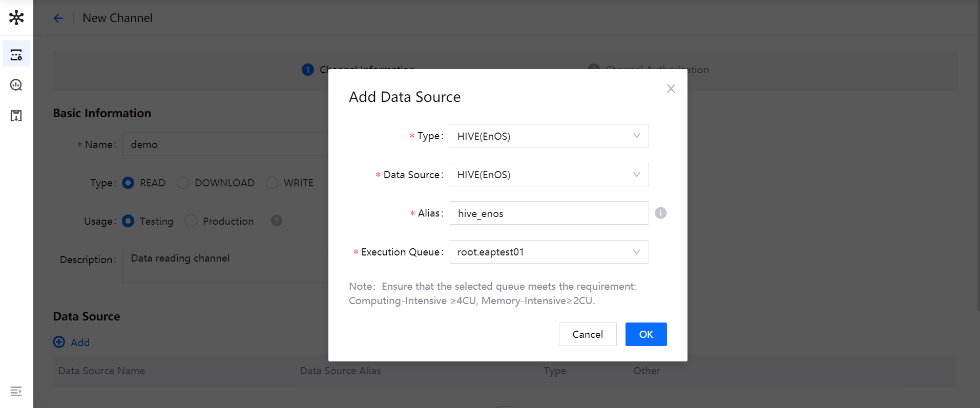Select Production usage option
This screenshot has height=408, width=980.
pos(191,221)
